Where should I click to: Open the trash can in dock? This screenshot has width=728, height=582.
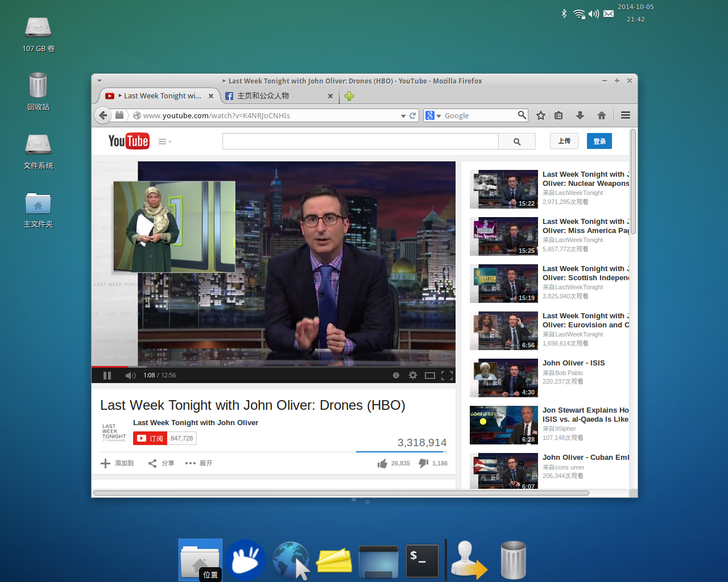click(x=513, y=560)
